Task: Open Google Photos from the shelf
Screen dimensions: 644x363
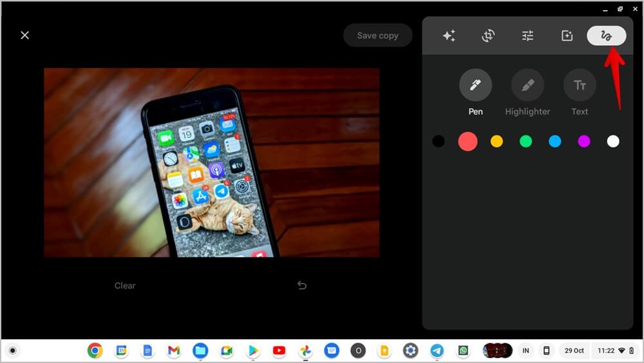Action: [305, 351]
